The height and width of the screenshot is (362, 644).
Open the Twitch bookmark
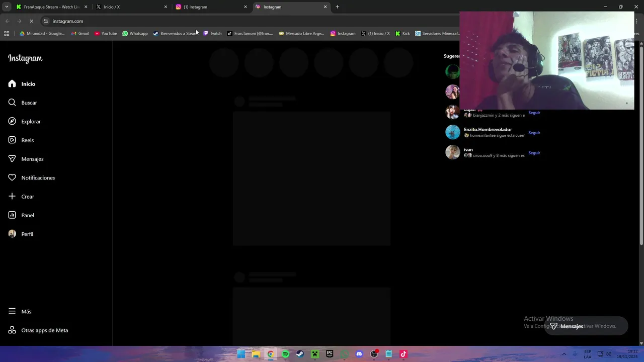coord(212,34)
